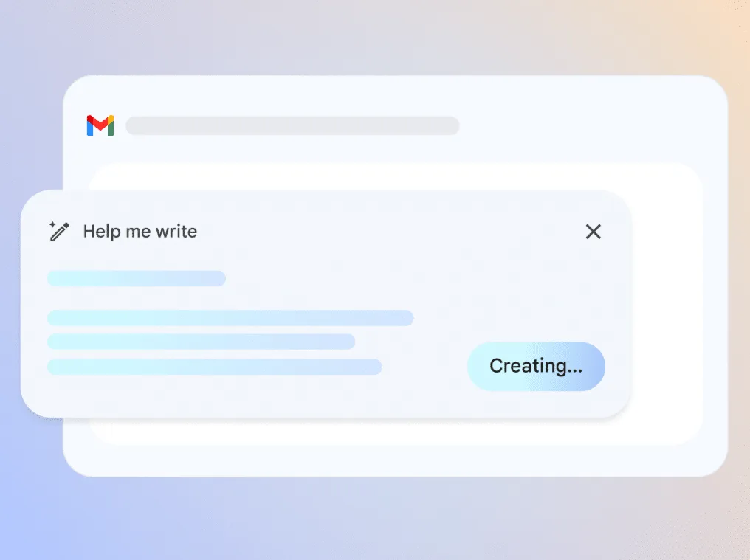Select the bottom blue placeholder line
750x560 pixels.
click(215, 367)
